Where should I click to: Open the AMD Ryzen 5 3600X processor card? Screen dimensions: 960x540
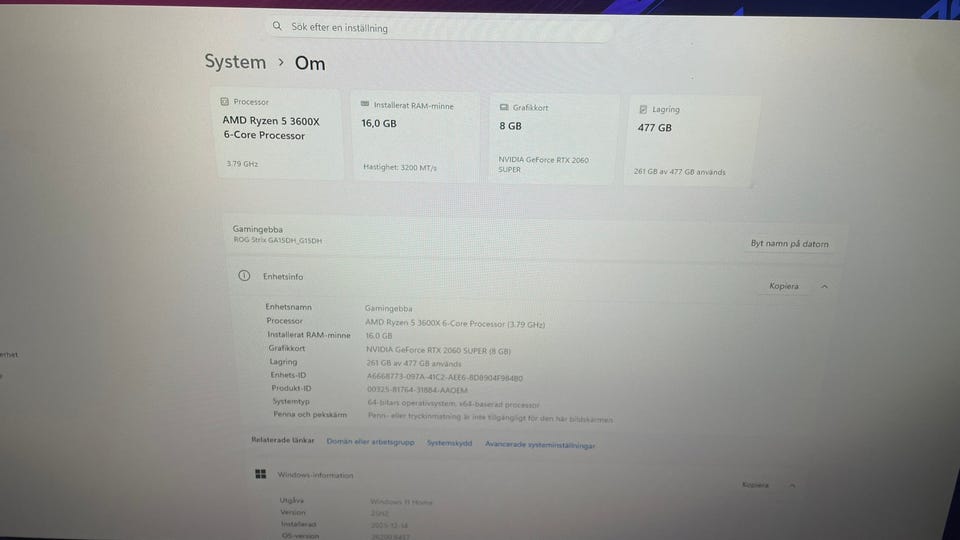coord(280,134)
